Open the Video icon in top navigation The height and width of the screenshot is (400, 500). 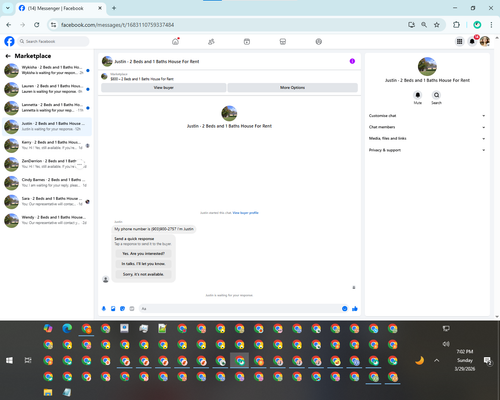(247, 42)
